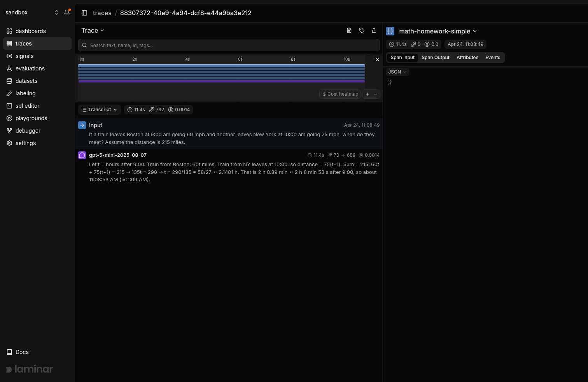Switch to the Events tab
Viewport: 588px width, 382px height.
[x=493, y=58]
